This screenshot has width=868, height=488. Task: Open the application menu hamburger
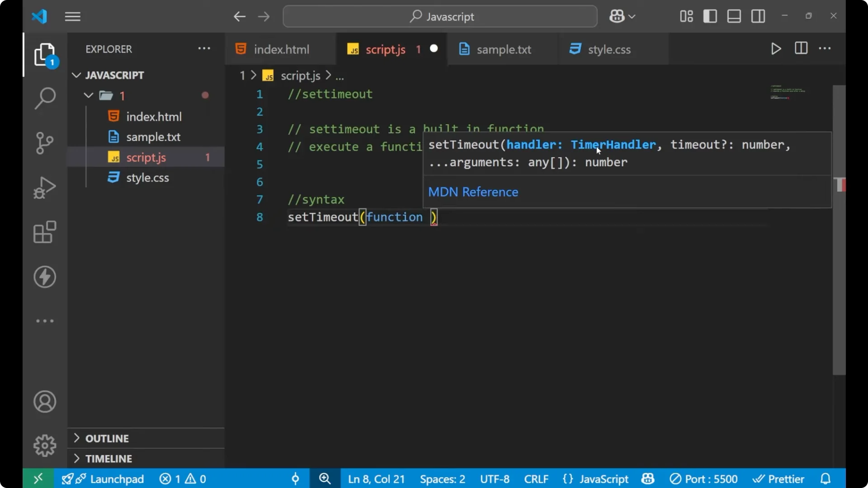point(72,16)
